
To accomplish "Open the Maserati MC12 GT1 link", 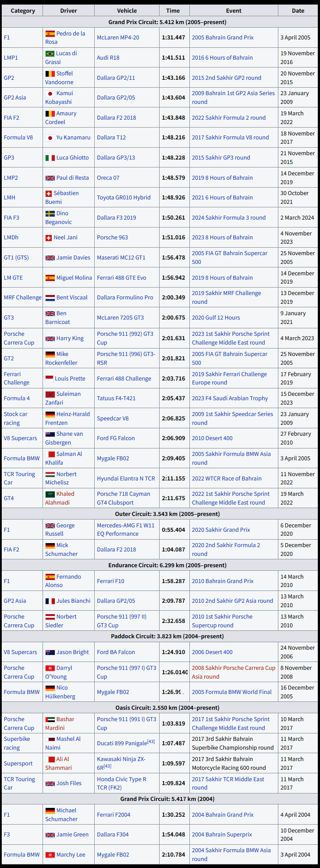I will (x=121, y=258).
